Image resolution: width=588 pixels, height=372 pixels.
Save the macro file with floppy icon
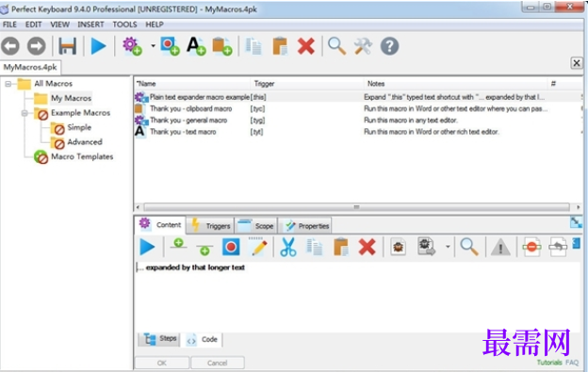[68, 46]
